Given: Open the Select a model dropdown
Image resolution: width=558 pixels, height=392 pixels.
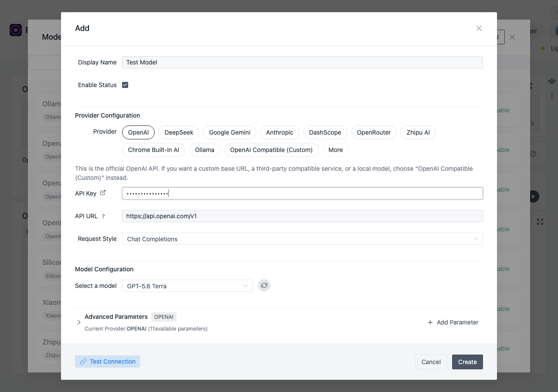Looking at the screenshot, I should point(187,286).
